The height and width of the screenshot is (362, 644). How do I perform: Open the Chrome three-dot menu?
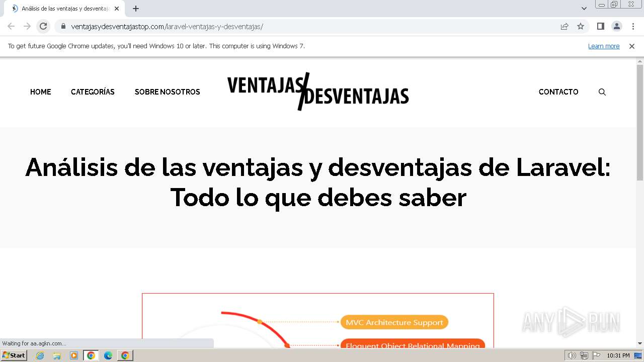point(633,26)
